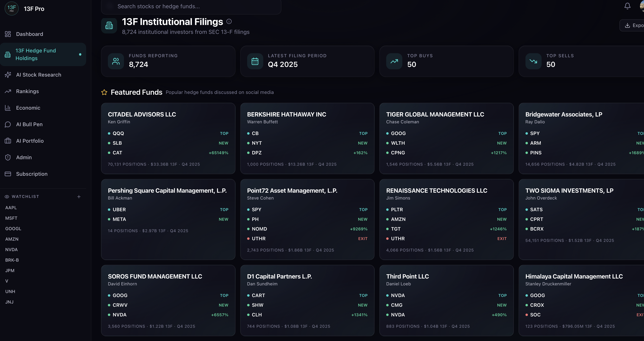Select GOOGL in the watchlist
The image size is (644, 341).
tap(13, 229)
